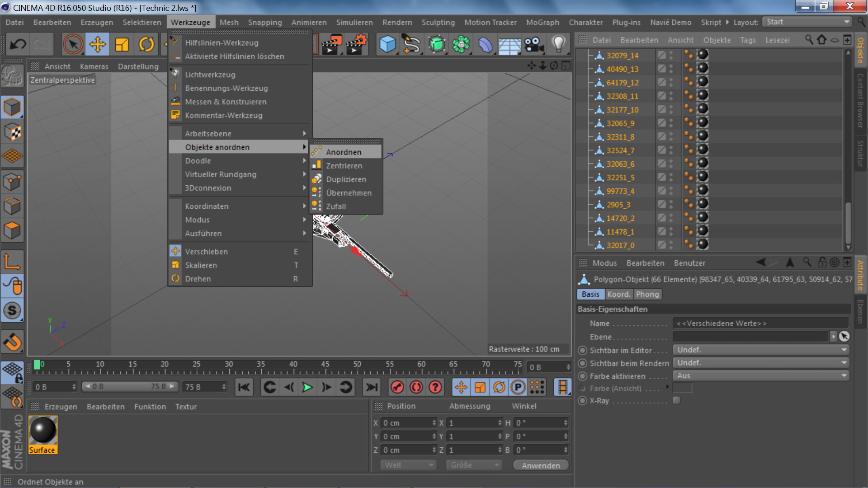Open Farbe aktivieren dropdown
The height and width of the screenshot is (488, 868).
761,376
